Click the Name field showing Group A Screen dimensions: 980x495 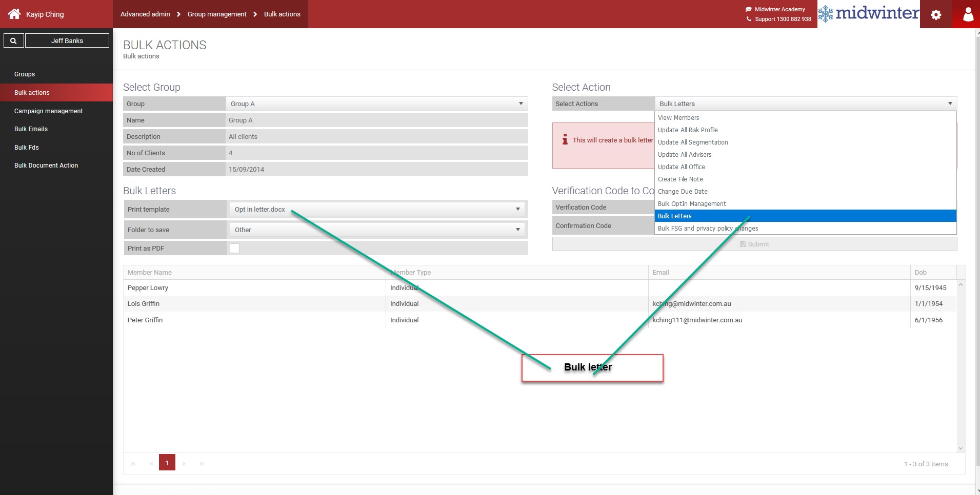pos(377,120)
